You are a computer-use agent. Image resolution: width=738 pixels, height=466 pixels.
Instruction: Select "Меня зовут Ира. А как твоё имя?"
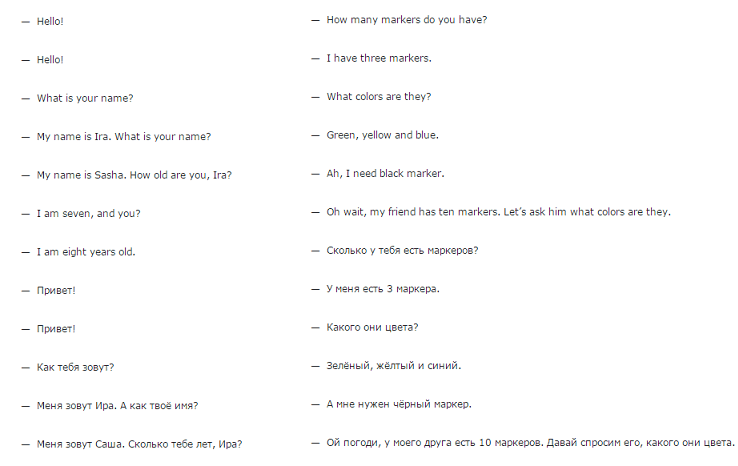click(x=117, y=406)
